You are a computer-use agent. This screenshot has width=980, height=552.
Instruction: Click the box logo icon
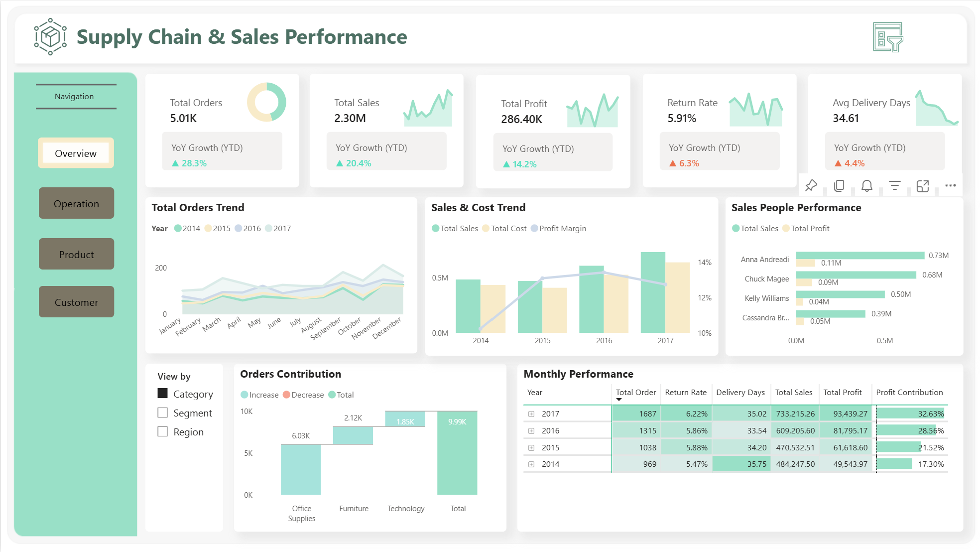point(50,36)
